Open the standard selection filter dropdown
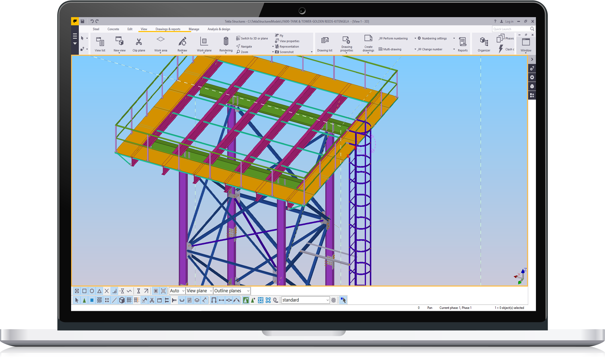Image resolution: width=605 pixels, height=364 pixels. [327, 300]
